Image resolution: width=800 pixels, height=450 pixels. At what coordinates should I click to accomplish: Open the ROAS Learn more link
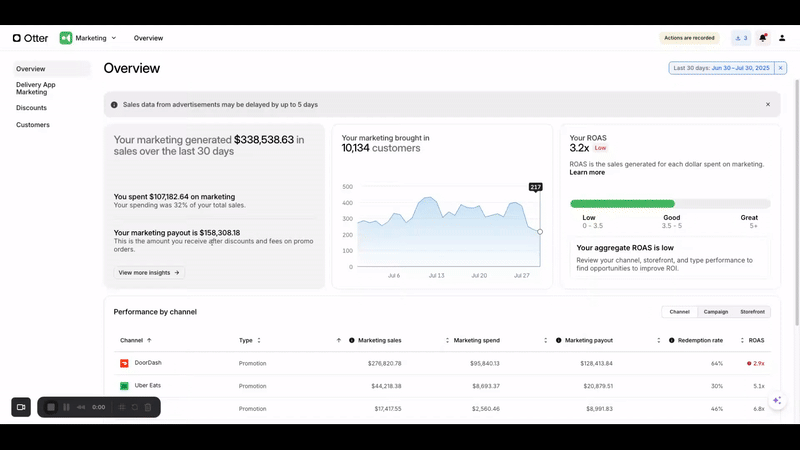click(587, 172)
